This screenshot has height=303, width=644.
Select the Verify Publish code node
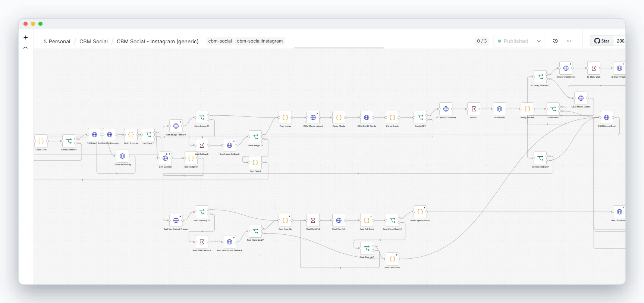(527, 109)
